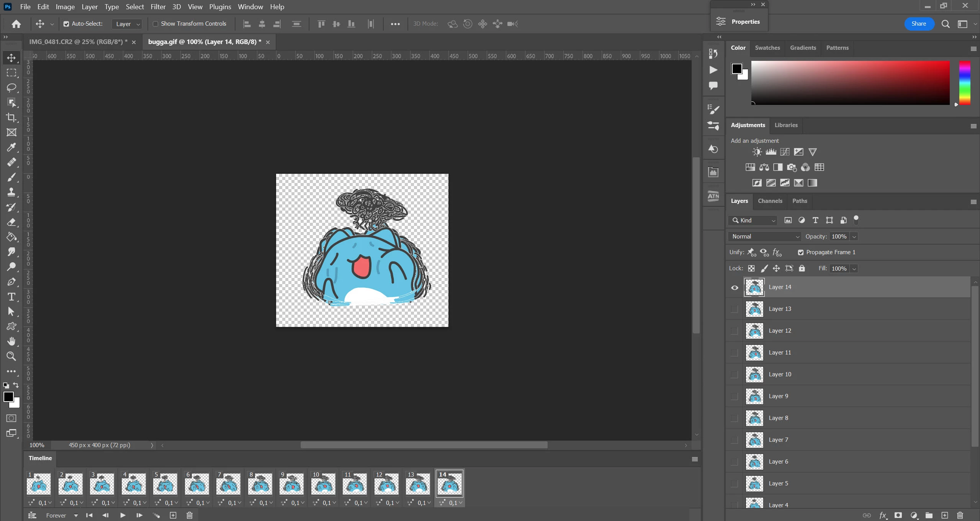Select the Zoom tool in toolbar

pyautogui.click(x=11, y=356)
